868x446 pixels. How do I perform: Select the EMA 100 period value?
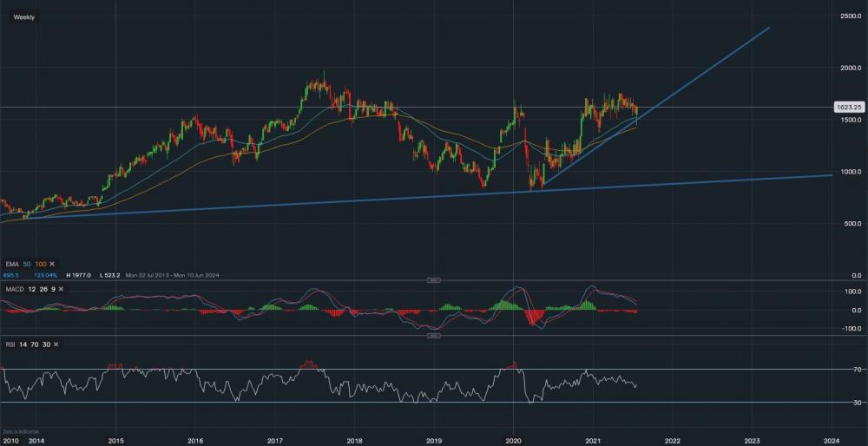(x=41, y=263)
